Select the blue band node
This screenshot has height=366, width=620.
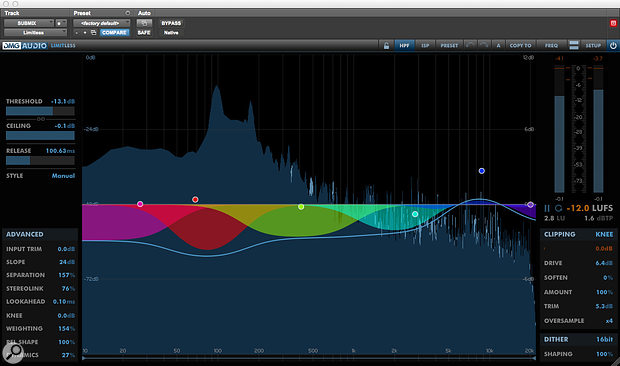tap(482, 171)
